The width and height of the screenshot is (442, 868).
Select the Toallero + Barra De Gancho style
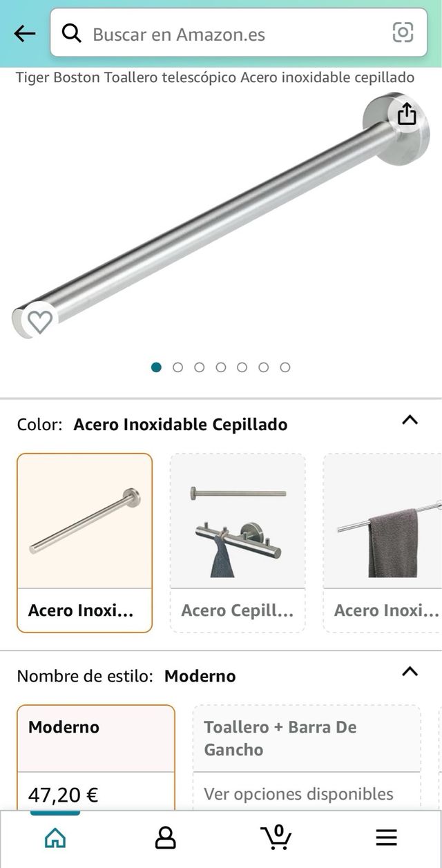307,738
